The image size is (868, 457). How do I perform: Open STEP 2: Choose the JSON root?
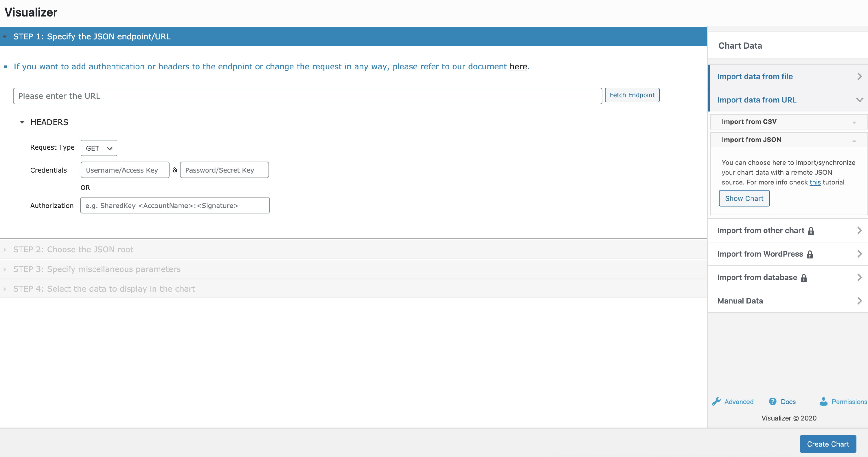tap(73, 250)
